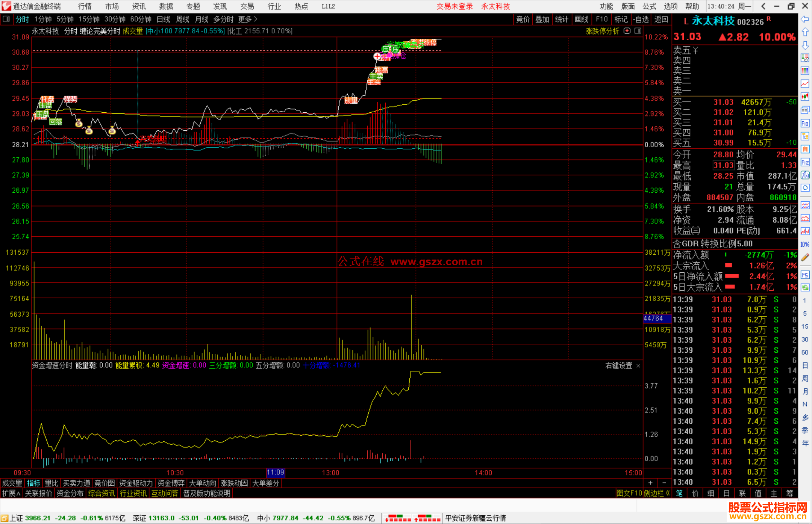Expand the 更多 period options
The width and height of the screenshot is (812, 524).
pyautogui.click(x=248, y=19)
